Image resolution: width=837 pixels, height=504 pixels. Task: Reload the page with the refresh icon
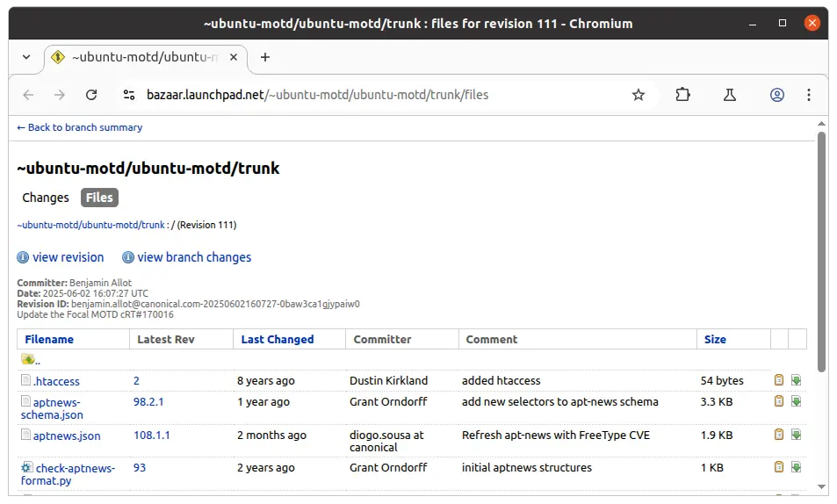[x=91, y=95]
